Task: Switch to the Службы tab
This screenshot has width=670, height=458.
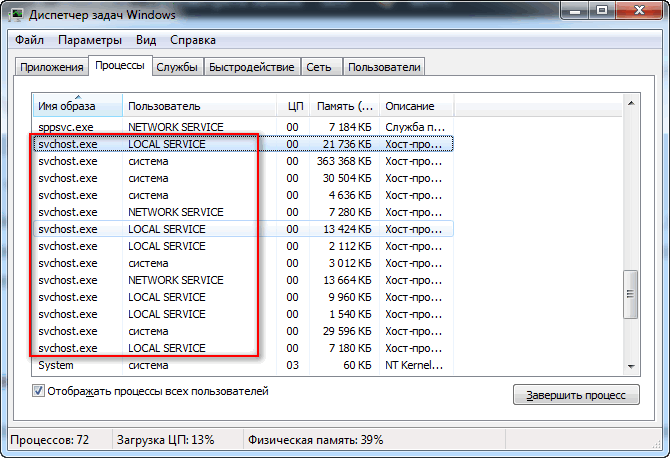Action: [x=177, y=67]
